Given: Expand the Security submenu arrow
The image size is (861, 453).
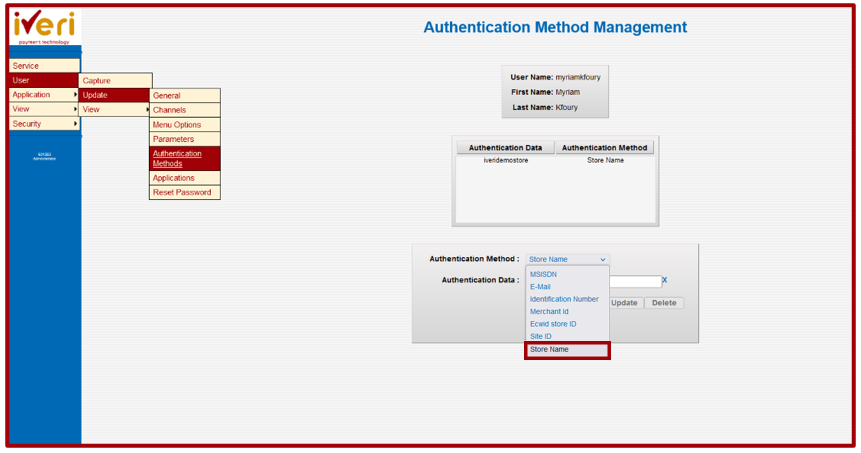Looking at the screenshot, I should [x=75, y=124].
